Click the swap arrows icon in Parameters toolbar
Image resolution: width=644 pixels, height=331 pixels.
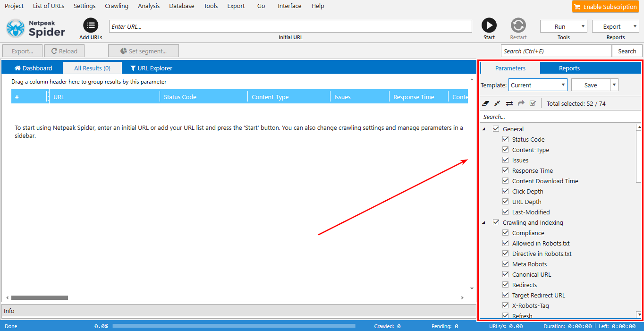pos(509,103)
